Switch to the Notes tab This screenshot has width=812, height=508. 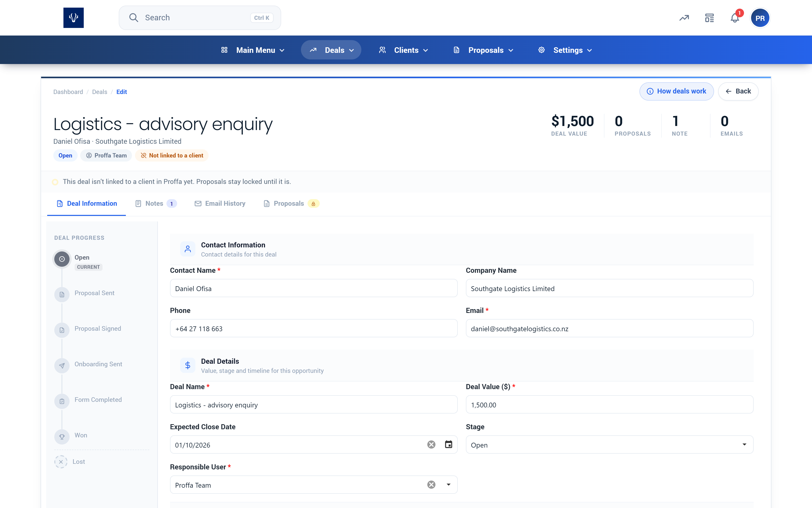tap(156, 204)
